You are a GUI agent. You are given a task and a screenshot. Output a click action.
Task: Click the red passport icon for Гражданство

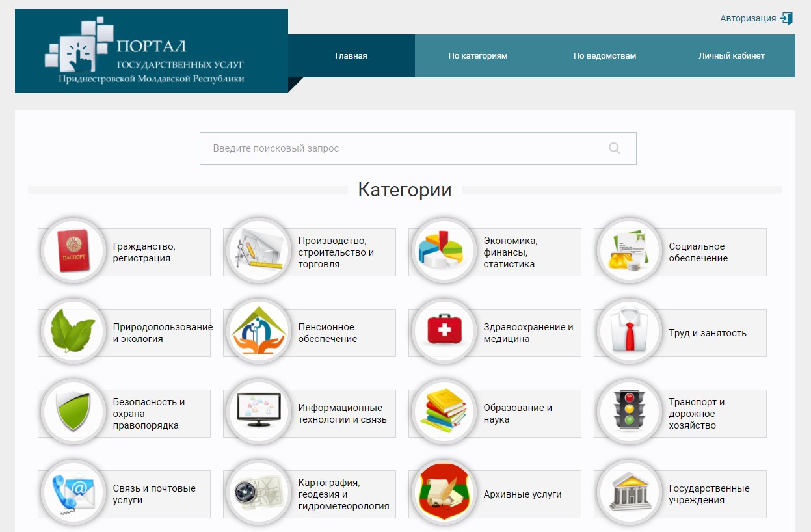(x=73, y=251)
